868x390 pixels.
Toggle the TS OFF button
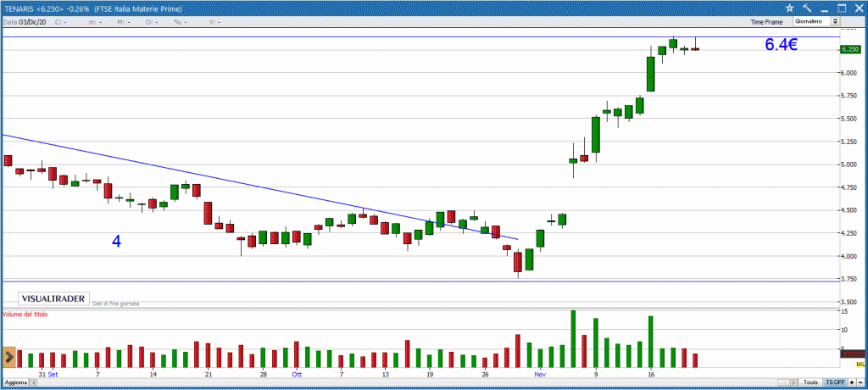(x=835, y=382)
